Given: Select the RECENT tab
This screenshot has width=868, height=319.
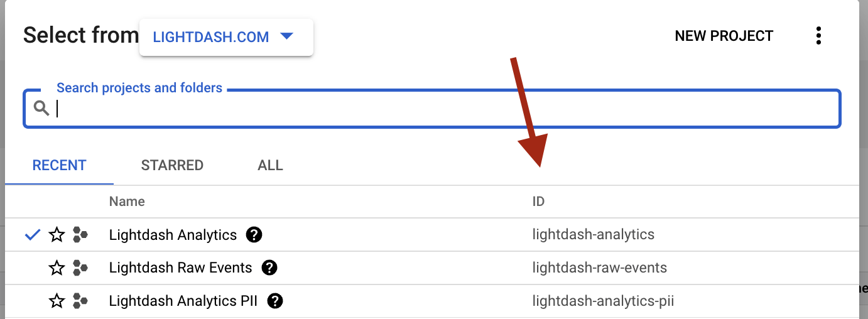Looking at the screenshot, I should click(x=60, y=165).
